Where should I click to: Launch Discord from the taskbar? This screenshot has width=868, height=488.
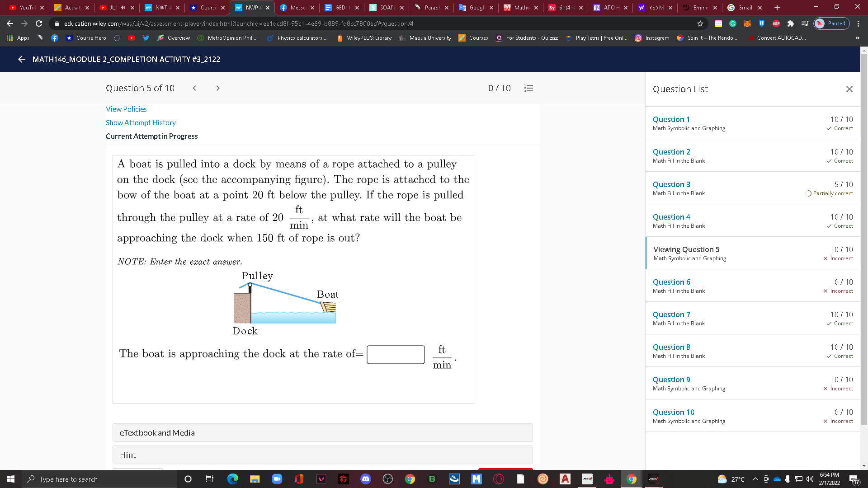[366, 479]
